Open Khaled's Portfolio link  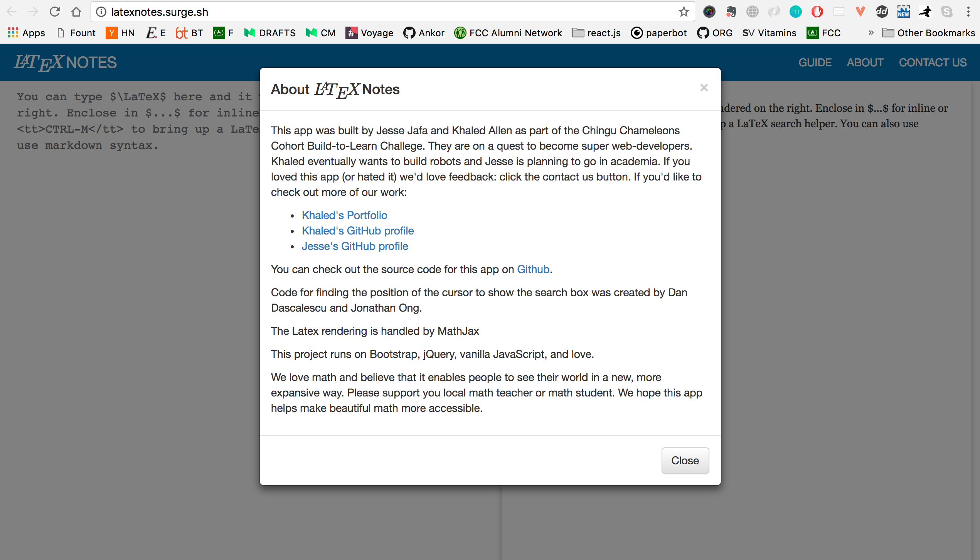[x=343, y=215]
